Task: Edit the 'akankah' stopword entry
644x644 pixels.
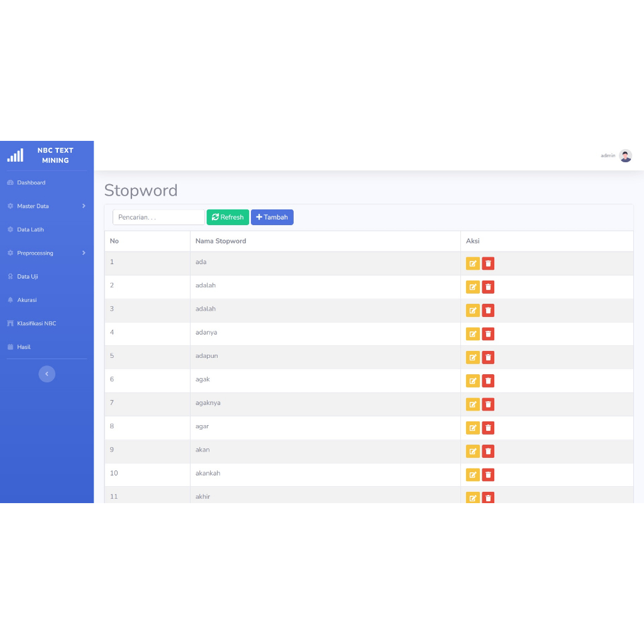Action: 472,475
